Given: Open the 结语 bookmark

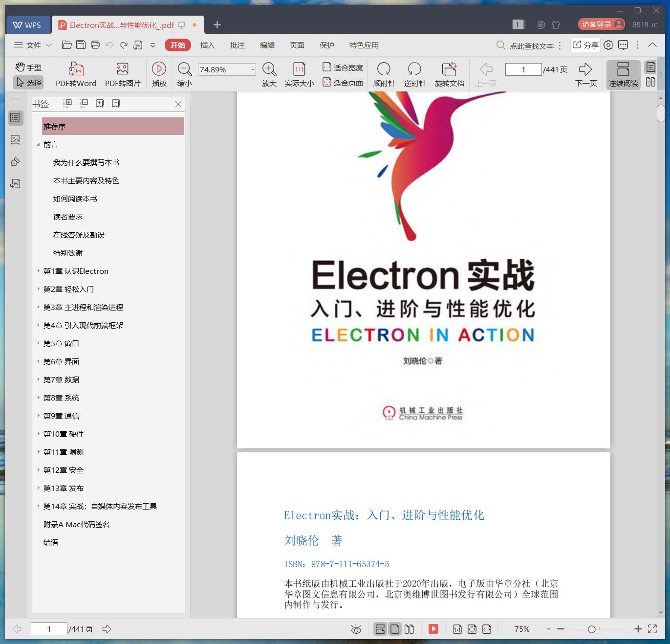Looking at the screenshot, I should click(x=51, y=542).
